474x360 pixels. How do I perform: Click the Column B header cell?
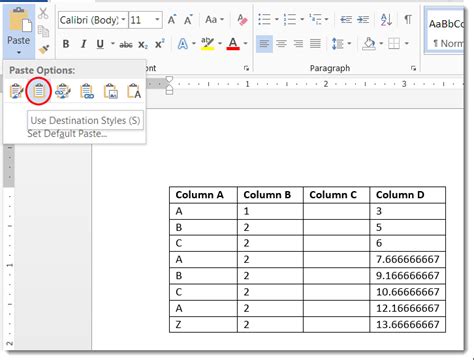point(270,195)
